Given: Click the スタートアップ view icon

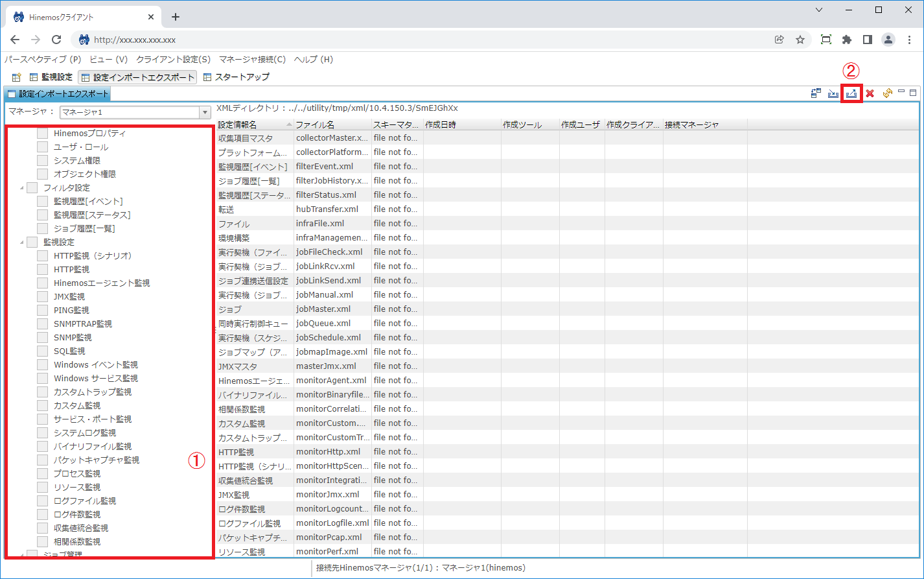Looking at the screenshot, I should [x=207, y=77].
